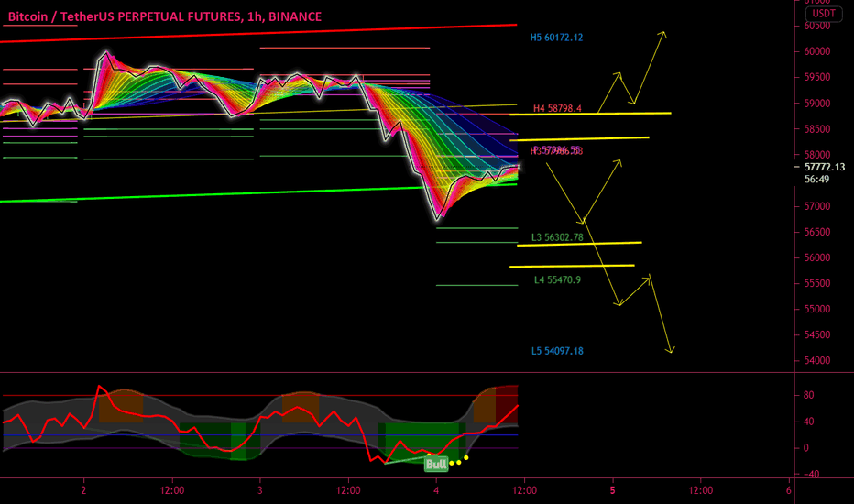The height and width of the screenshot is (504, 854).
Task: Click the 56500 price axis value
Action: [817, 232]
